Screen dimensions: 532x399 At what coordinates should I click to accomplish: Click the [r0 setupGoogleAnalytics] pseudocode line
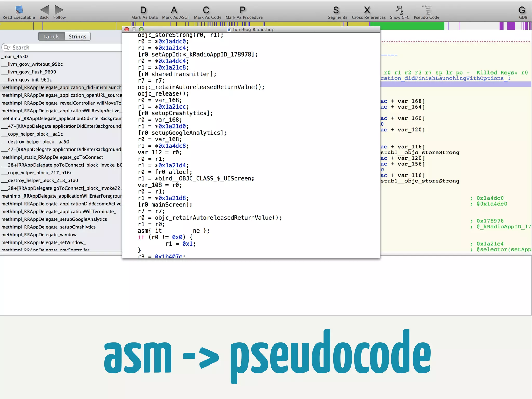pyautogui.click(x=182, y=133)
